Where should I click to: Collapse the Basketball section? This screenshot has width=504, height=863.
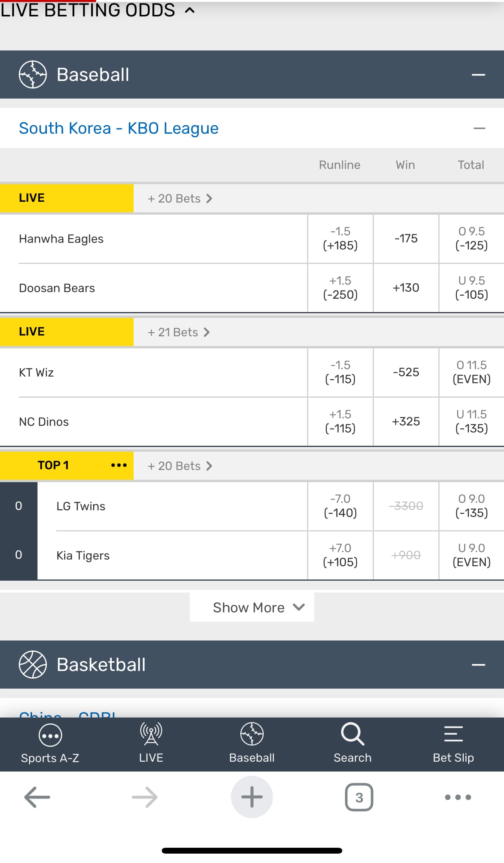478,665
